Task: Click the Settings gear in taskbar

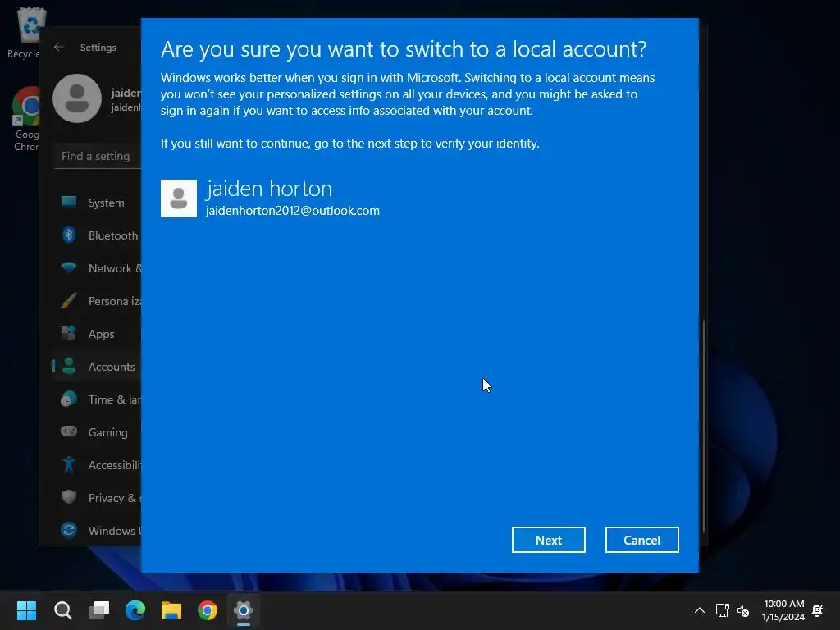Action: point(243,610)
